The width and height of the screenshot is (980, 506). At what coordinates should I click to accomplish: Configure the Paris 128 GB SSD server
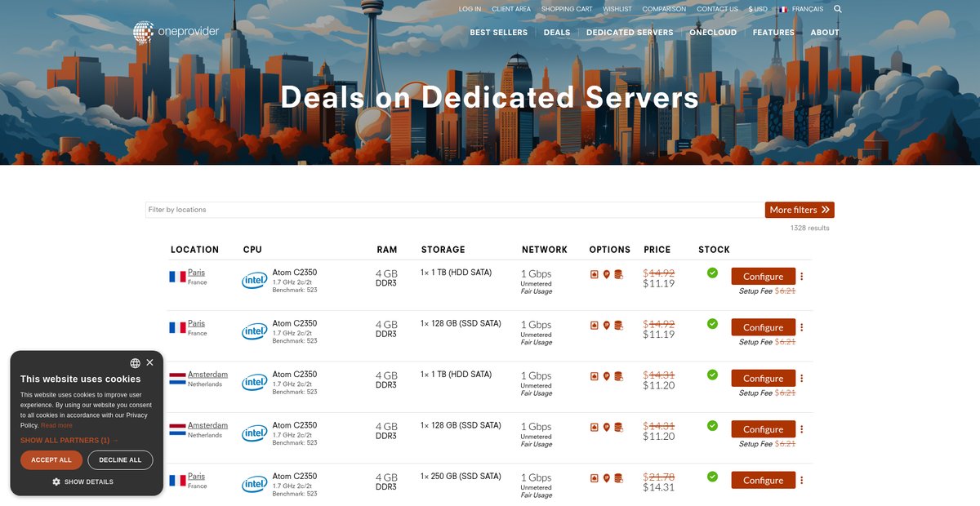[764, 327]
